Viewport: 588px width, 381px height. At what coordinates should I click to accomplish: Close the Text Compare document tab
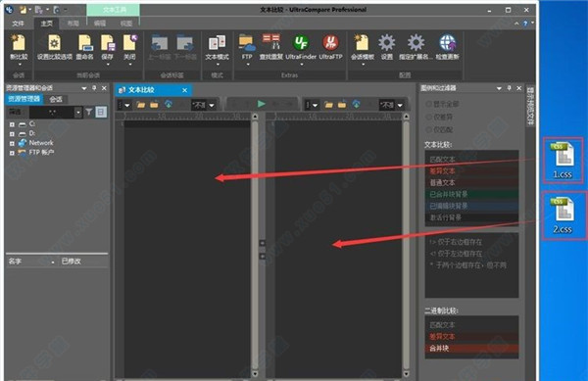click(x=184, y=90)
